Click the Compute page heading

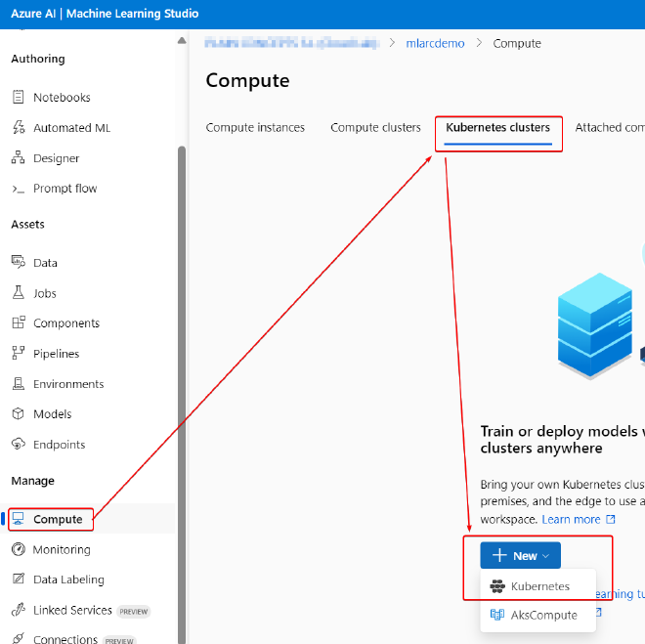pos(247,80)
